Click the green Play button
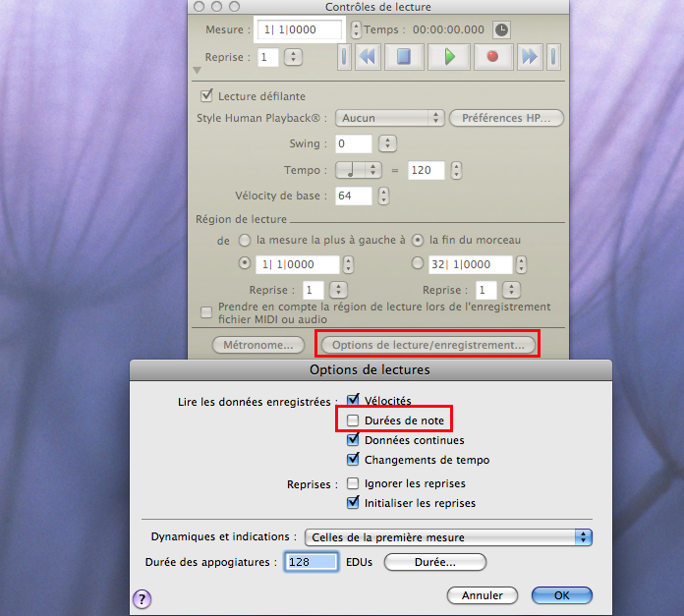 [450, 57]
